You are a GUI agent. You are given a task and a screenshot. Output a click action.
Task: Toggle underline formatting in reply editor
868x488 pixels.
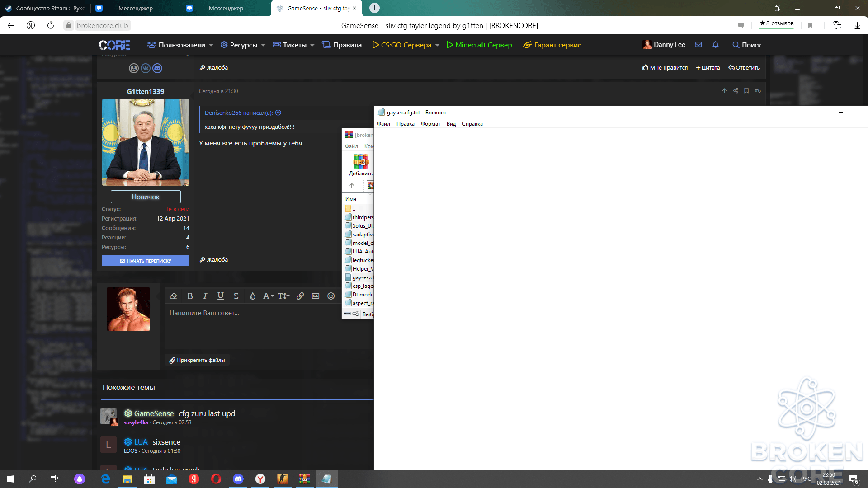(221, 296)
